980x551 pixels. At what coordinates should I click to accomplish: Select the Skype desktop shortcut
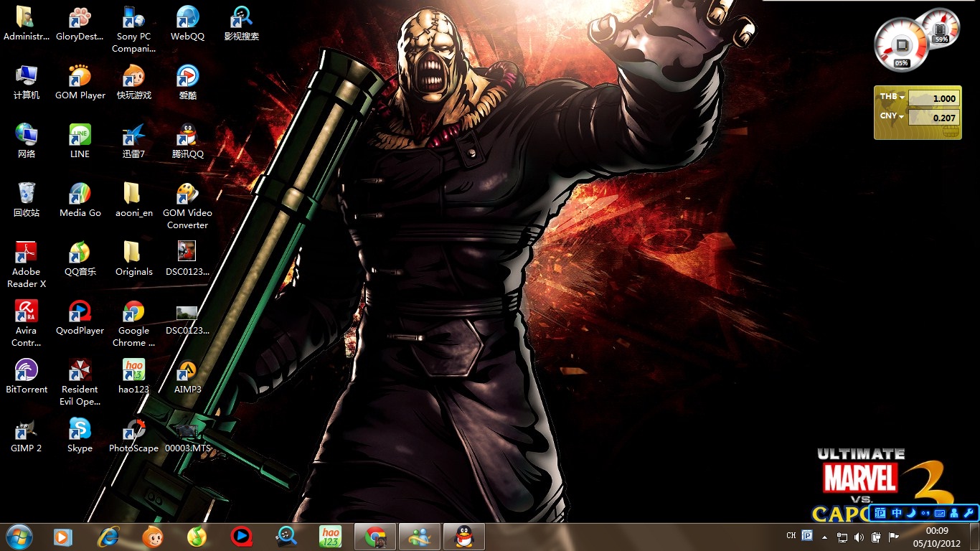pos(80,435)
